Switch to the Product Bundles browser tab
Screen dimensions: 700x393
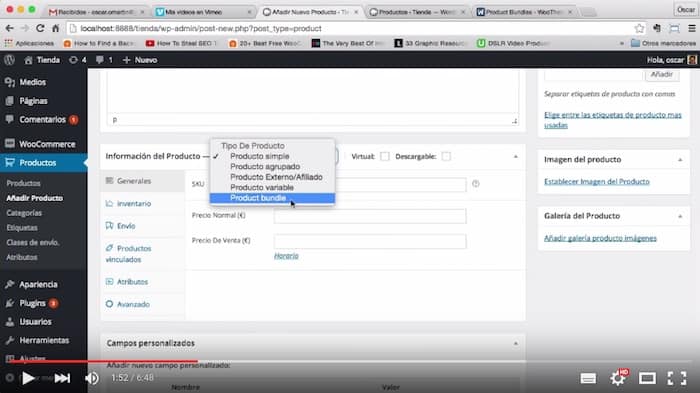(524, 12)
